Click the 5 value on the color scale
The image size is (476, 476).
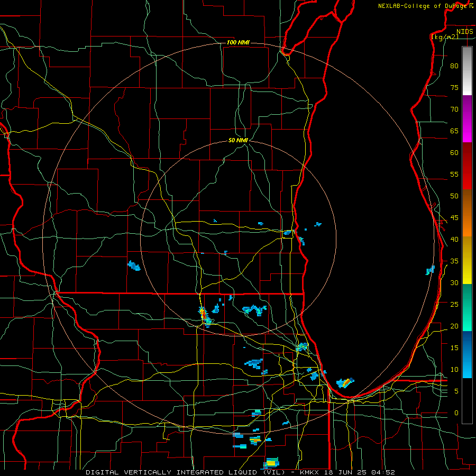tap(456, 391)
